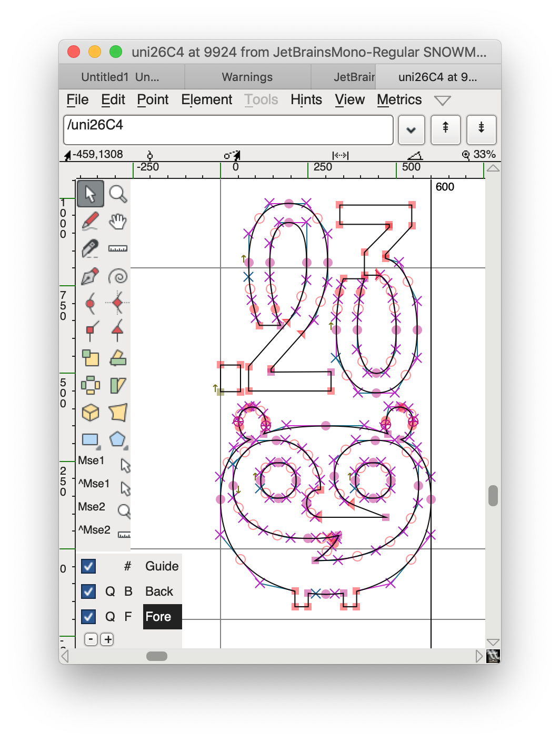
Task: Click the scroll left arrow
Action: [x=65, y=656]
